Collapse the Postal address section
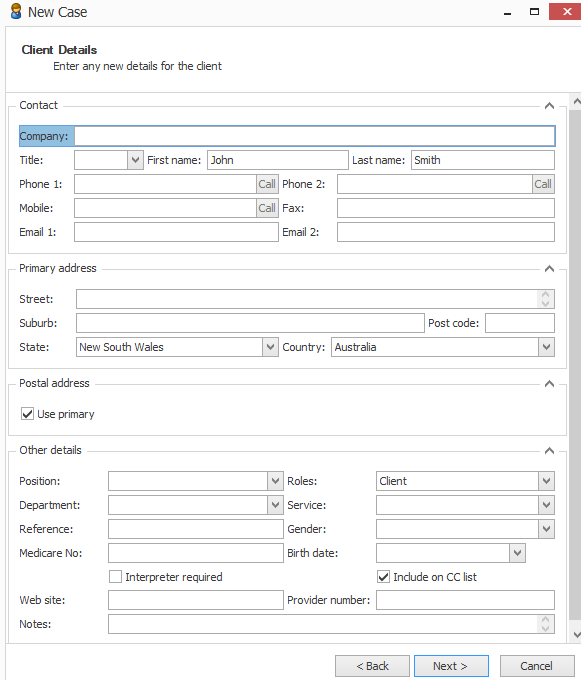 pyautogui.click(x=549, y=383)
